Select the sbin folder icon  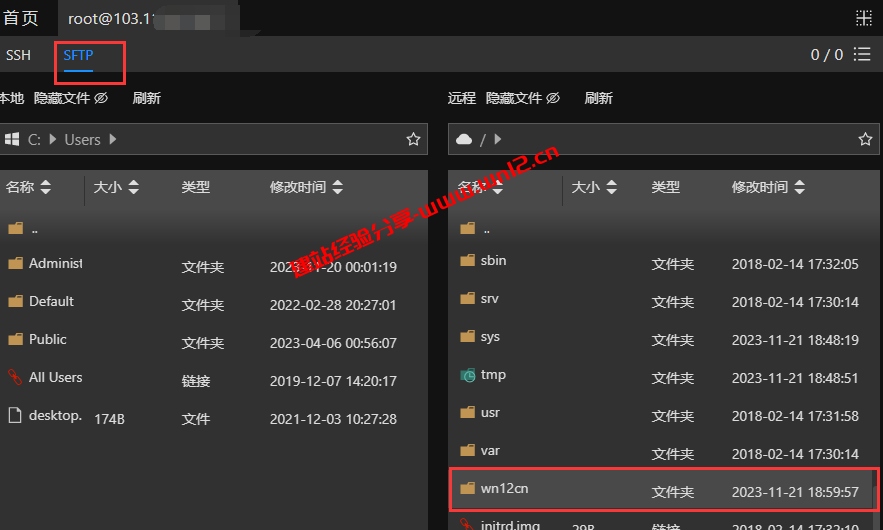[x=467, y=260]
